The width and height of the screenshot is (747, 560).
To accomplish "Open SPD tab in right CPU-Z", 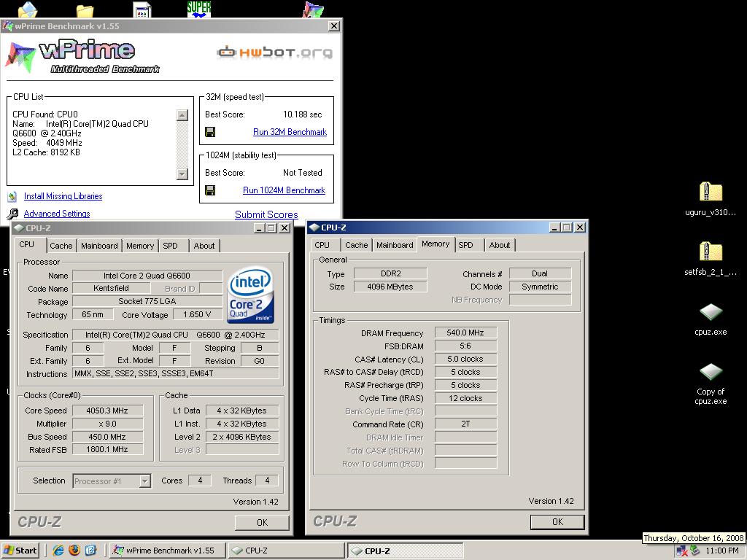I will tap(465, 245).
